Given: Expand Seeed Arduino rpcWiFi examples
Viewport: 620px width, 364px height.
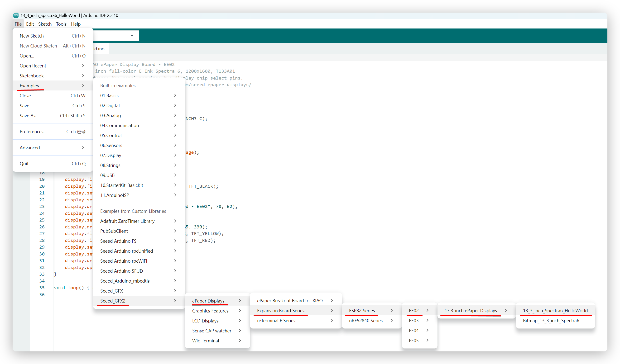Looking at the screenshot, I should point(139,261).
